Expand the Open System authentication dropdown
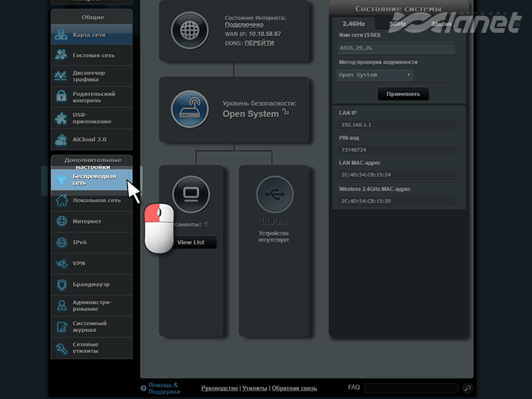The height and width of the screenshot is (399, 532). [x=375, y=75]
